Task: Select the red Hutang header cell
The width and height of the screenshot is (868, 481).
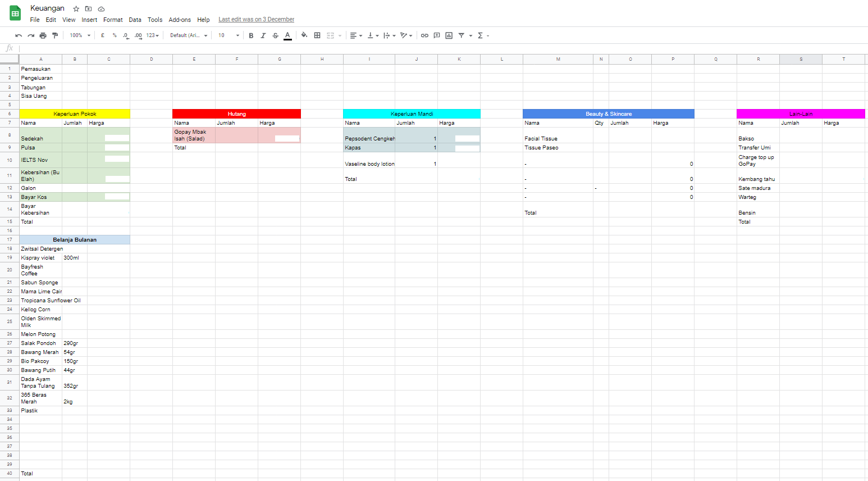Action: 236,114
